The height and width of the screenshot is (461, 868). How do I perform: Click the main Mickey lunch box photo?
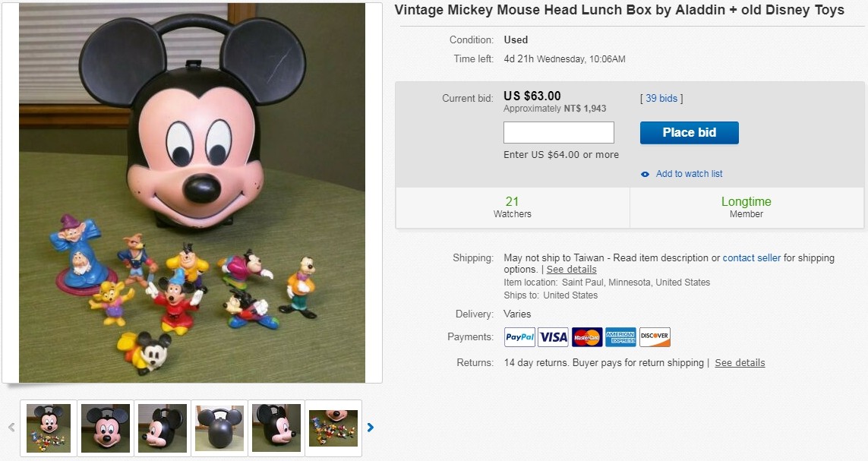(192, 193)
